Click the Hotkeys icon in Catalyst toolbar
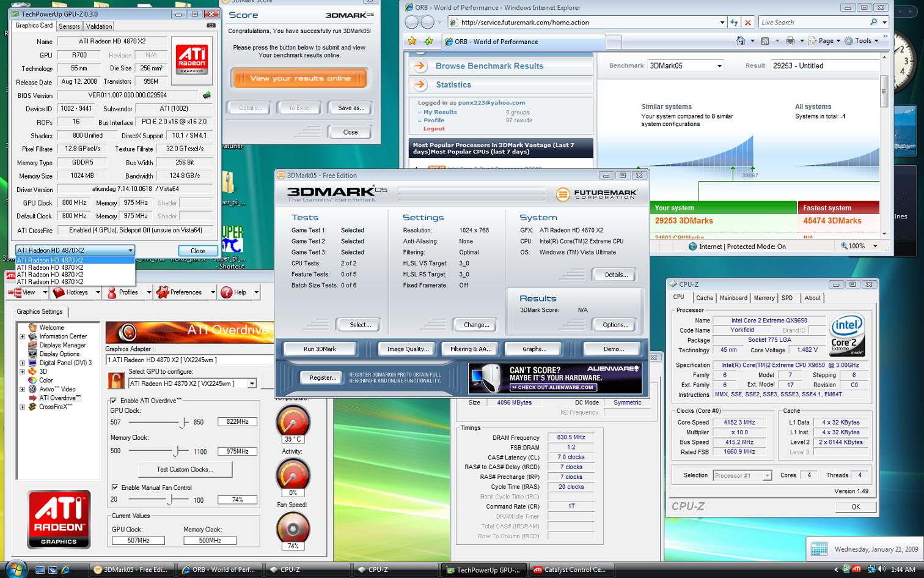 tap(59, 292)
